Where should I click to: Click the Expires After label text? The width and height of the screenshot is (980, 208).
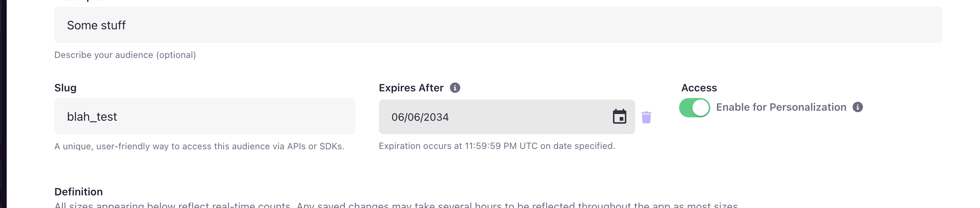point(411,88)
